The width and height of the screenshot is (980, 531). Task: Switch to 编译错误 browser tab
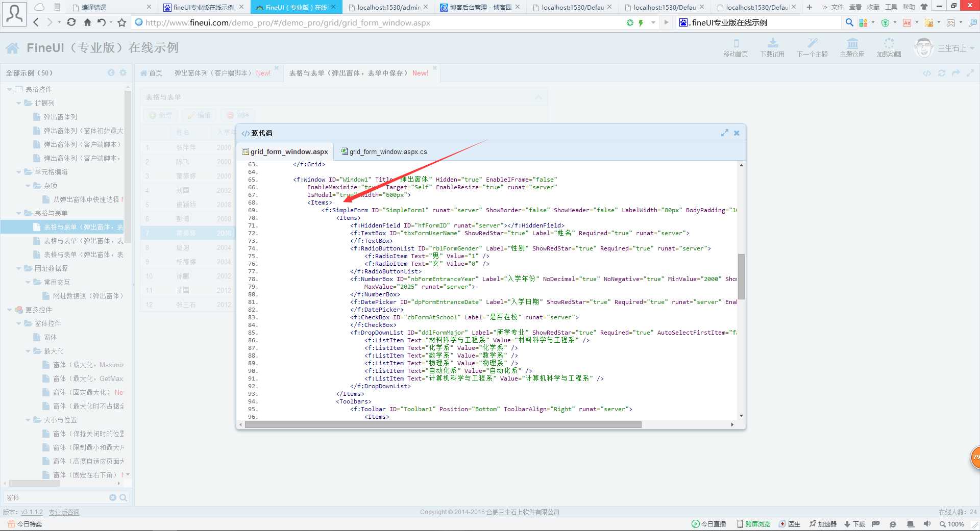[x=111, y=7]
